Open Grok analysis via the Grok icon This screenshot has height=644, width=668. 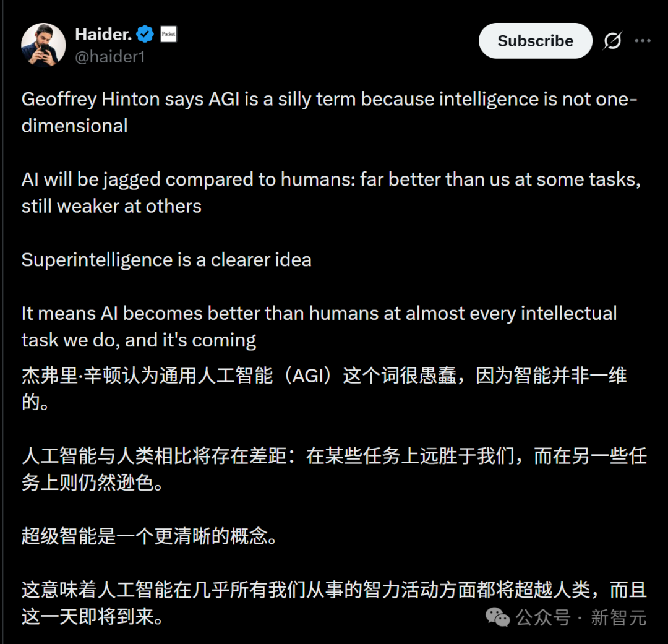[612, 40]
